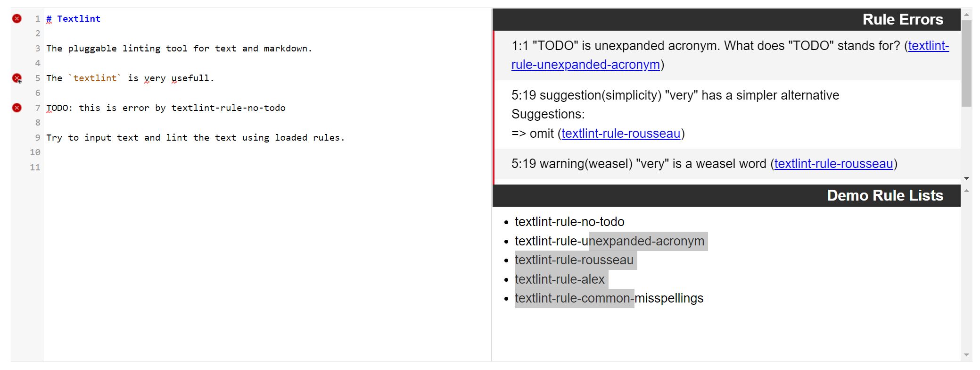Click the TODO word on line 7
This screenshot has height=370, width=980.
click(x=57, y=108)
